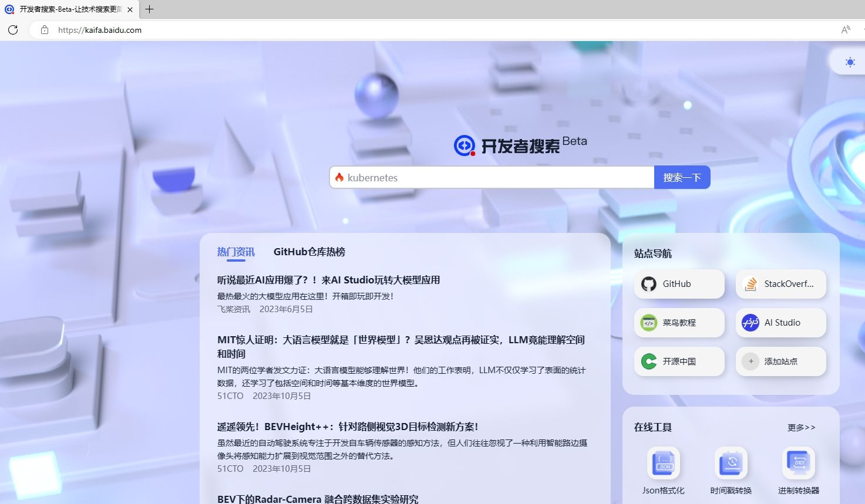Click the 开发者搜索 Beta logo
The image size is (865, 504).
pos(520,145)
